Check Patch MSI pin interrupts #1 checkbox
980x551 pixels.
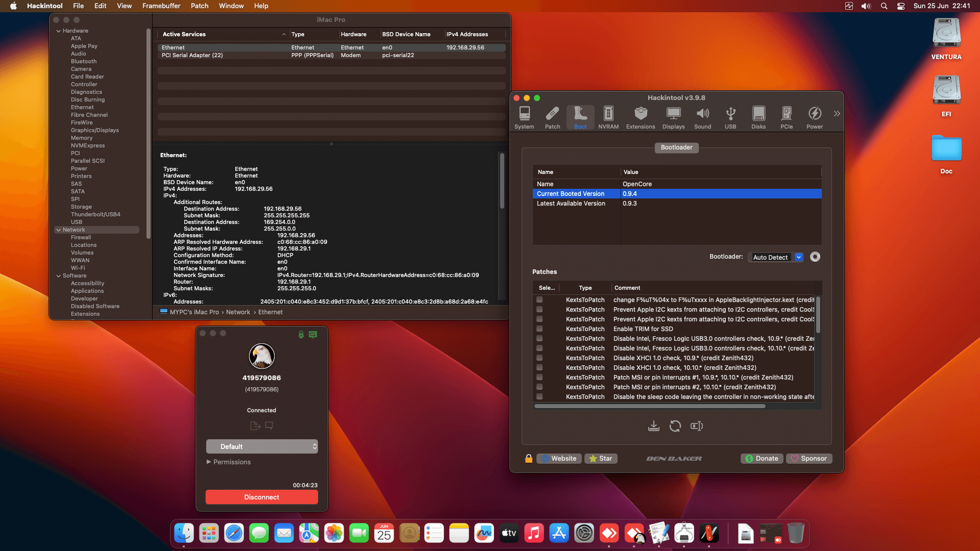point(540,378)
